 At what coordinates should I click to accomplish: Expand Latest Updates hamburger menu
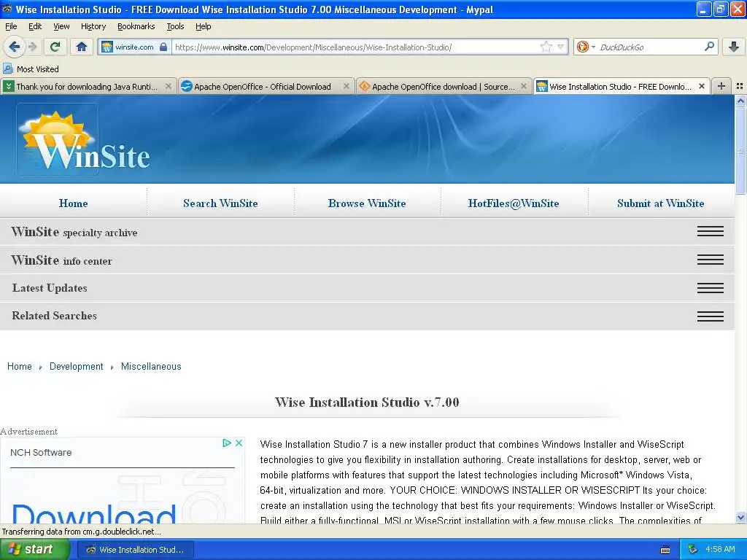coord(711,288)
